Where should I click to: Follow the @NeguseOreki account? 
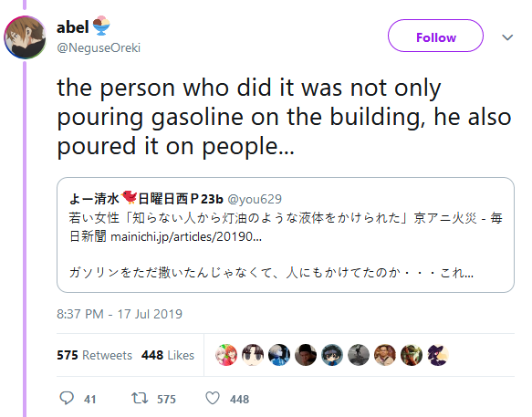click(435, 36)
